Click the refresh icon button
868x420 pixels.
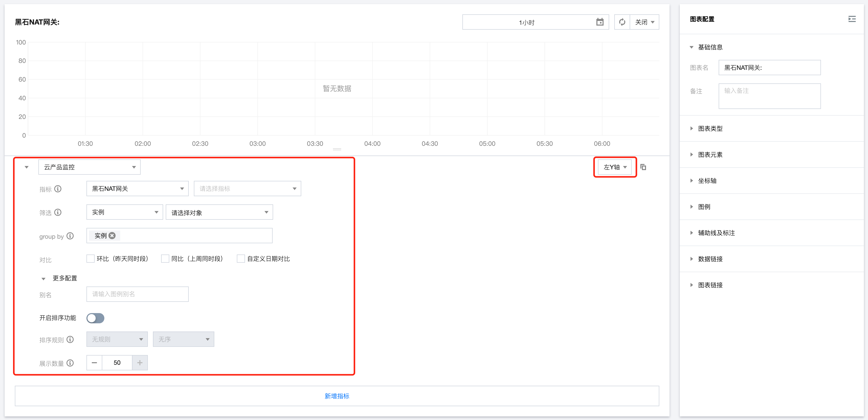click(622, 22)
